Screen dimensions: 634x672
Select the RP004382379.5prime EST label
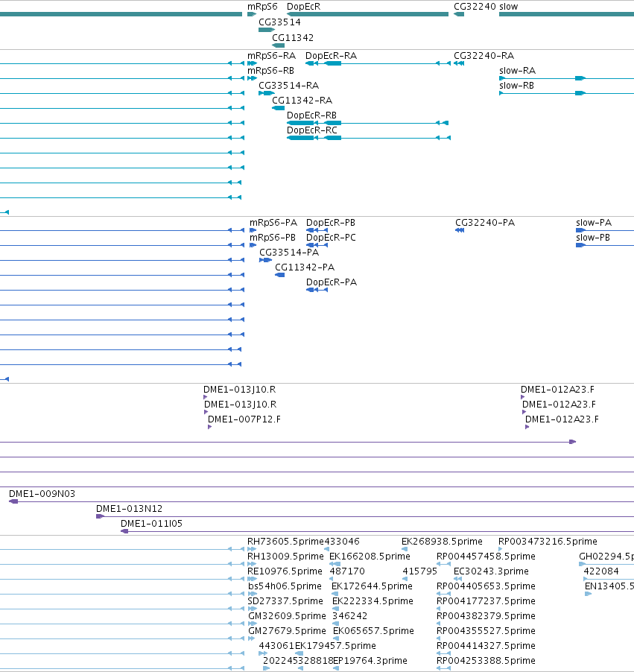(486, 616)
